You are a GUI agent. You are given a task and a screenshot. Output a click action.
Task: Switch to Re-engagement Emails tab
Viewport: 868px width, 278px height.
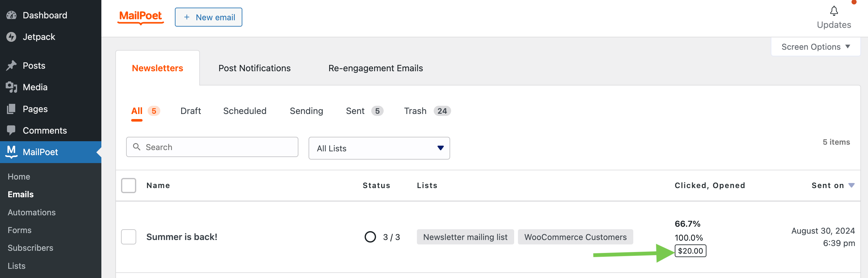pyautogui.click(x=375, y=68)
